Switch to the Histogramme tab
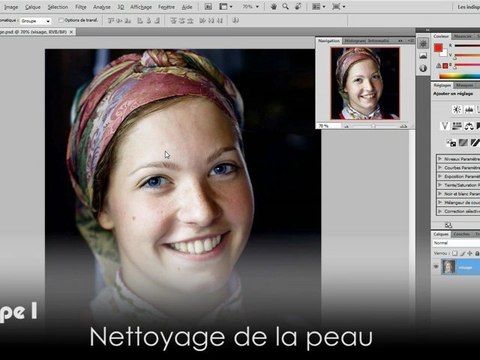 355,41
